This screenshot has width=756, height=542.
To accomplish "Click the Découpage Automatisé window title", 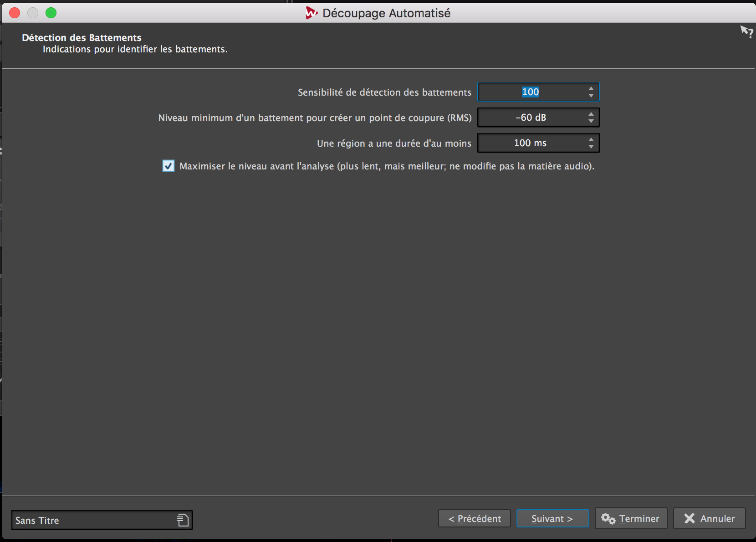I will click(386, 13).
